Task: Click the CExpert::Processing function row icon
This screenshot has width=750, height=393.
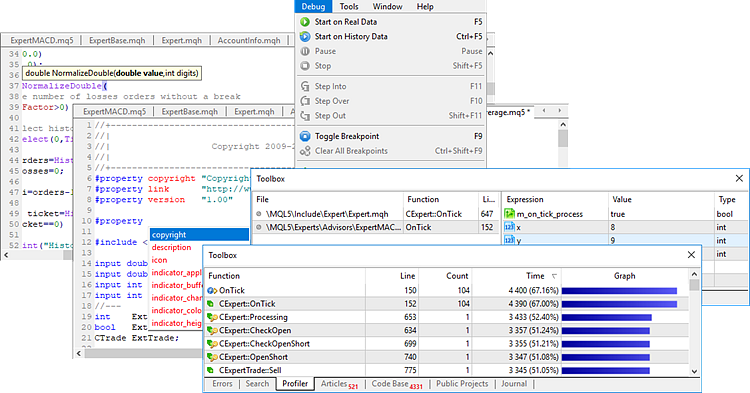Action: click(x=212, y=317)
